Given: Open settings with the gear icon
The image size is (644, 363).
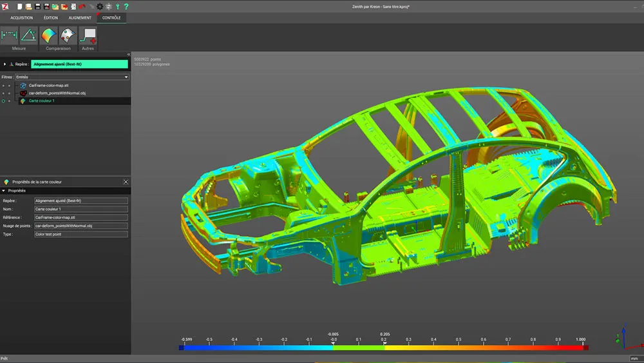Looking at the screenshot, I should click(100, 6).
